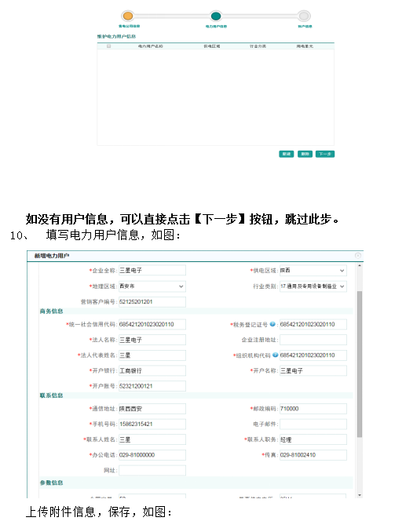Click the dialog scrollbar up arrow

360,266
